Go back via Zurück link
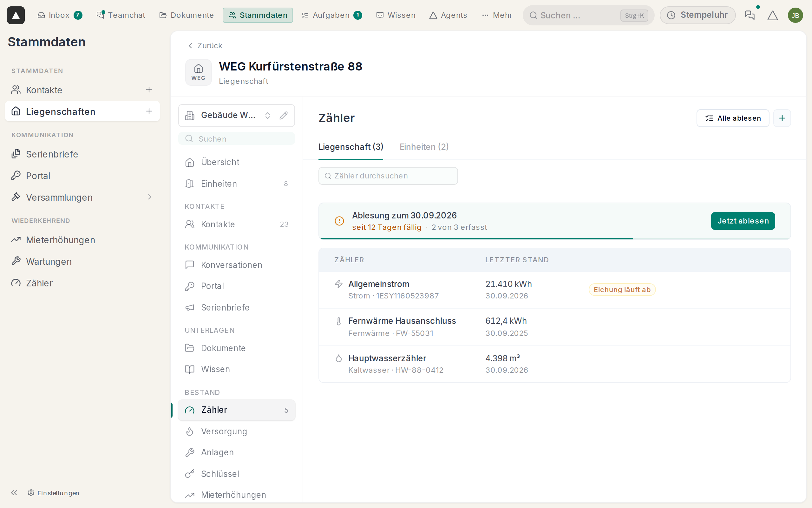Viewport: 812px width, 508px height. coord(205,46)
